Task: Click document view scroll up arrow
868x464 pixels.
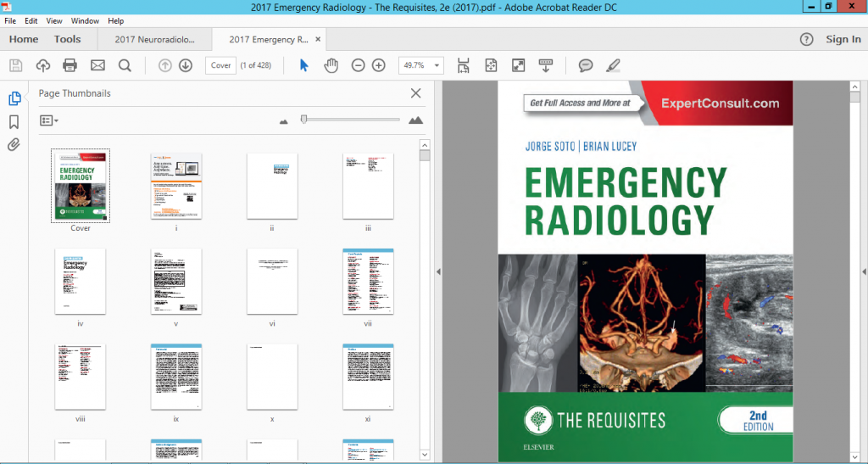Action: (x=854, y=87)
